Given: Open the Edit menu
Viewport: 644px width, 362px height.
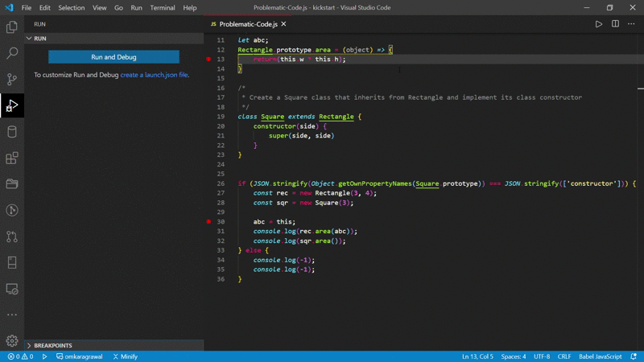Looking at the screenshot, I should pos(45,7).
